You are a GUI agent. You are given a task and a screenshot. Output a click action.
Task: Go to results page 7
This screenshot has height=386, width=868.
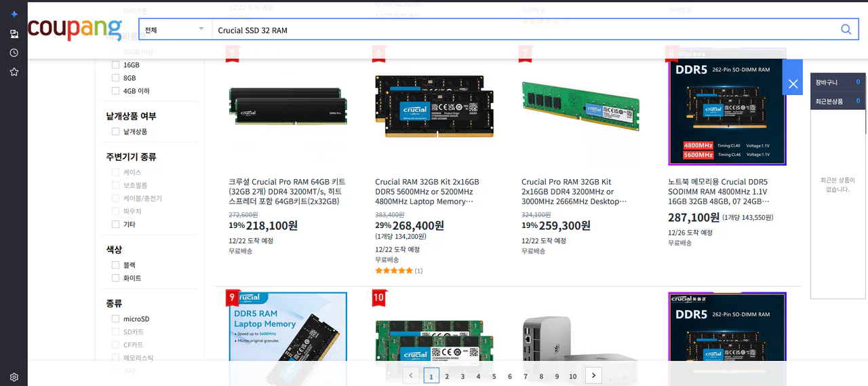(526, 377)
